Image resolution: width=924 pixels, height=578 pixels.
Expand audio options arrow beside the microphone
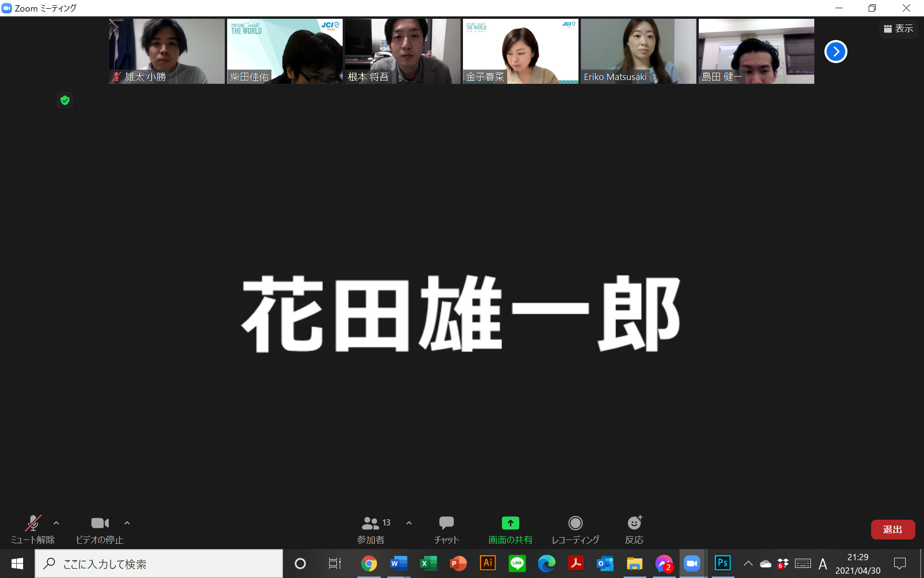pos(56,523)
